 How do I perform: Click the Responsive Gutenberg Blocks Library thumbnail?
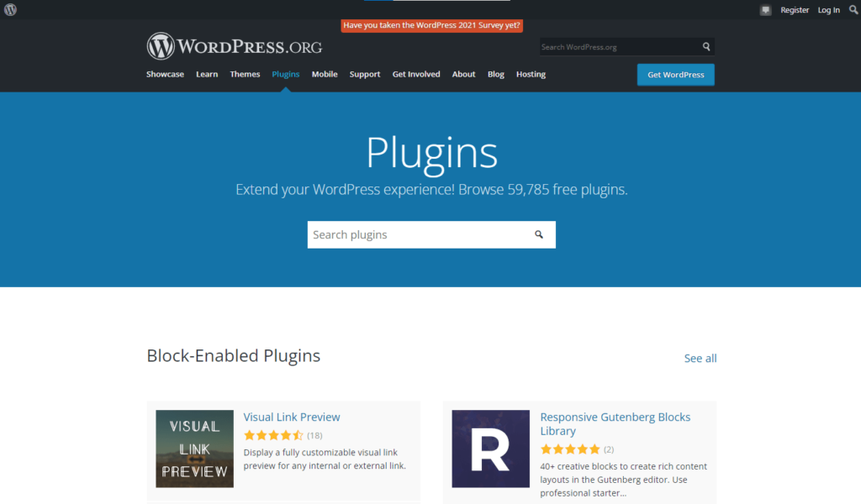[490, 449]
